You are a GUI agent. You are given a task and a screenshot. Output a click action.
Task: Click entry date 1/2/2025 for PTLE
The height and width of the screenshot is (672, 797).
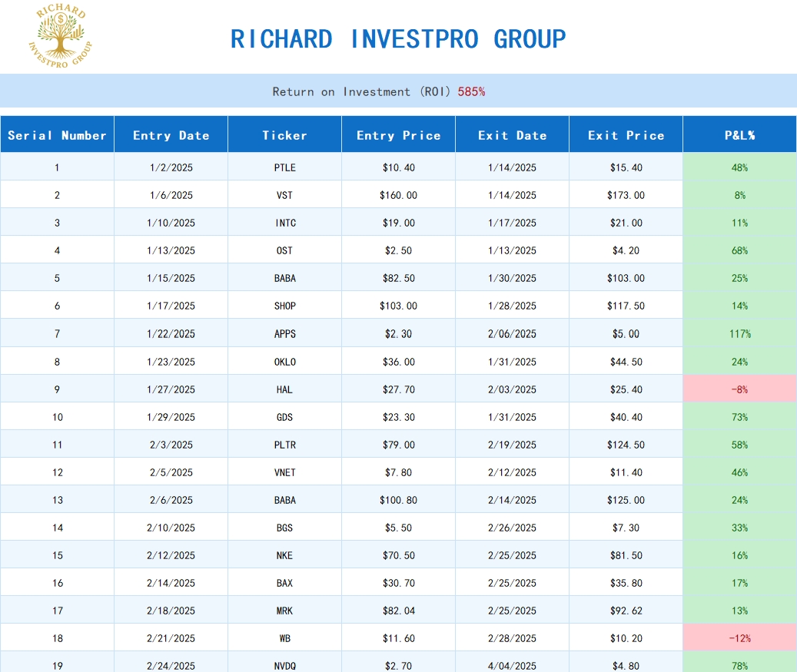171,167
